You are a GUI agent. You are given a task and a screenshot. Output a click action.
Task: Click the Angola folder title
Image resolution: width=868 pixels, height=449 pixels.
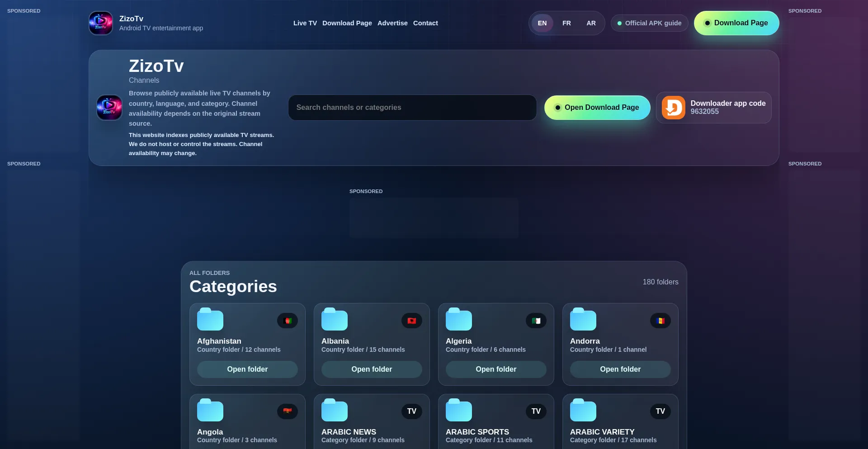click(210, 432)
